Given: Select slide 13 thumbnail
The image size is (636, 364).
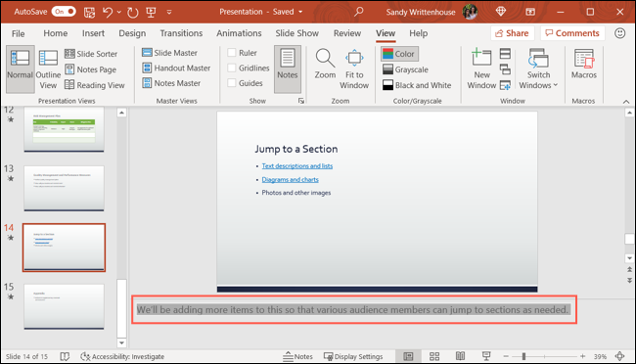Looking at the screenshot, I should coord(64,188).
